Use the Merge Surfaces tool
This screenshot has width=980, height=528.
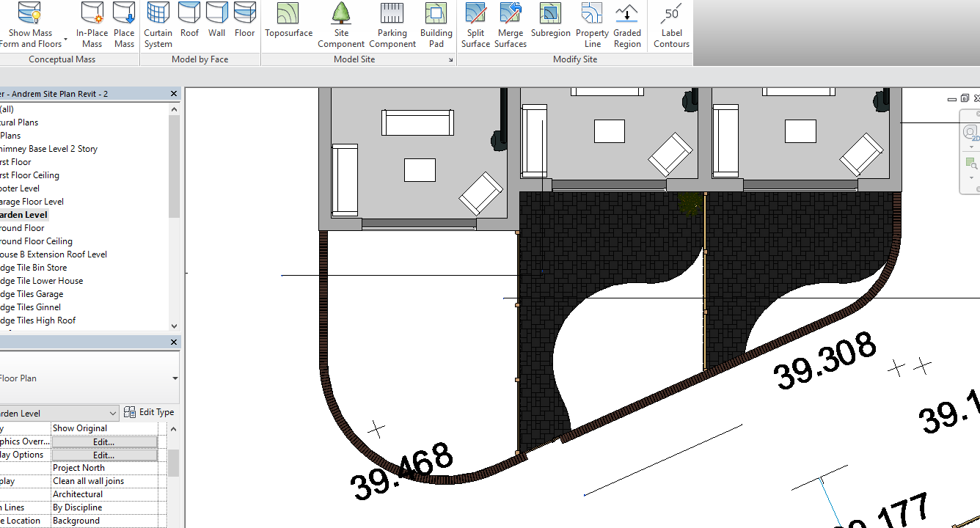click(x=511, y=26)
